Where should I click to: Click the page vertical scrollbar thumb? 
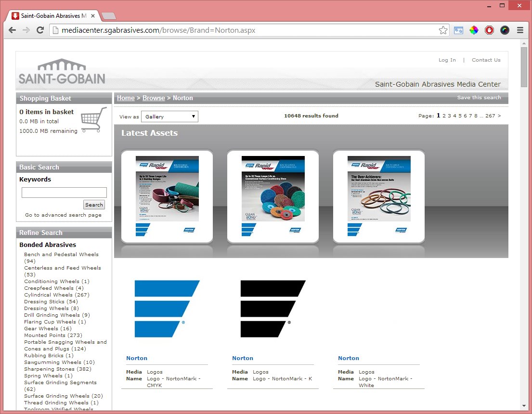pos(524,67)
